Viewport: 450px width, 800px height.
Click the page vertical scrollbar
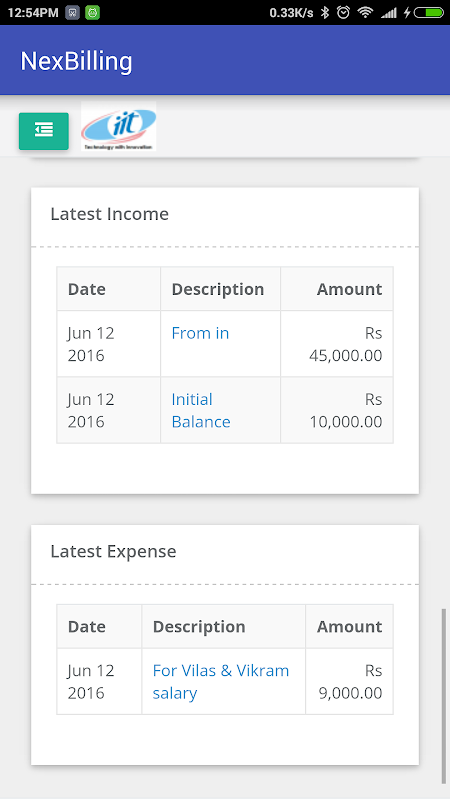pos(443,695)
